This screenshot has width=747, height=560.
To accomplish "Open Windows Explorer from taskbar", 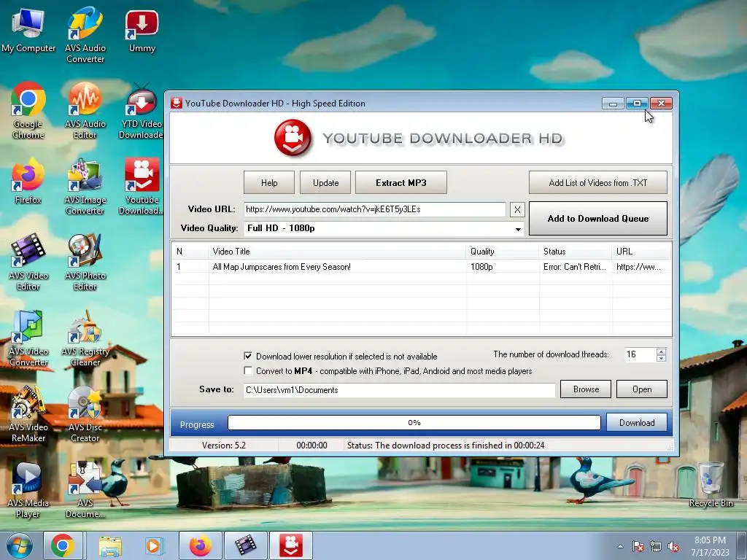I will [x=111, y=545].
